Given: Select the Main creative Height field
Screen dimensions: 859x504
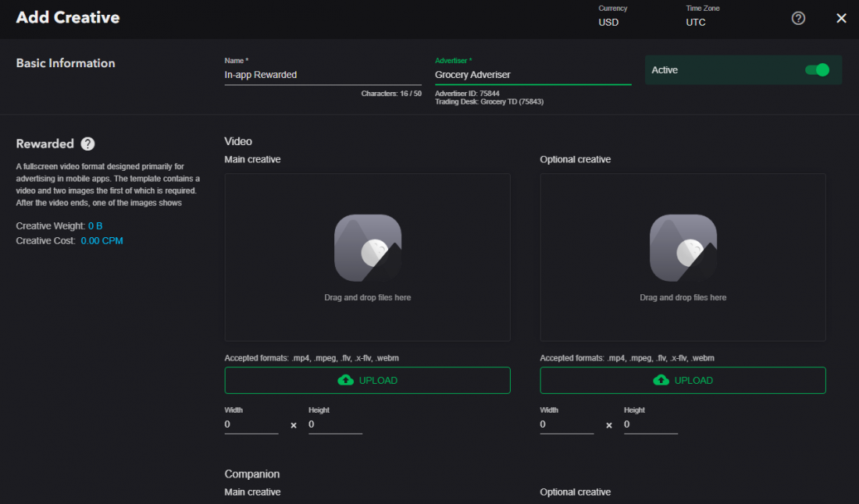Looking at the screenshot, I should click(335, 424).
